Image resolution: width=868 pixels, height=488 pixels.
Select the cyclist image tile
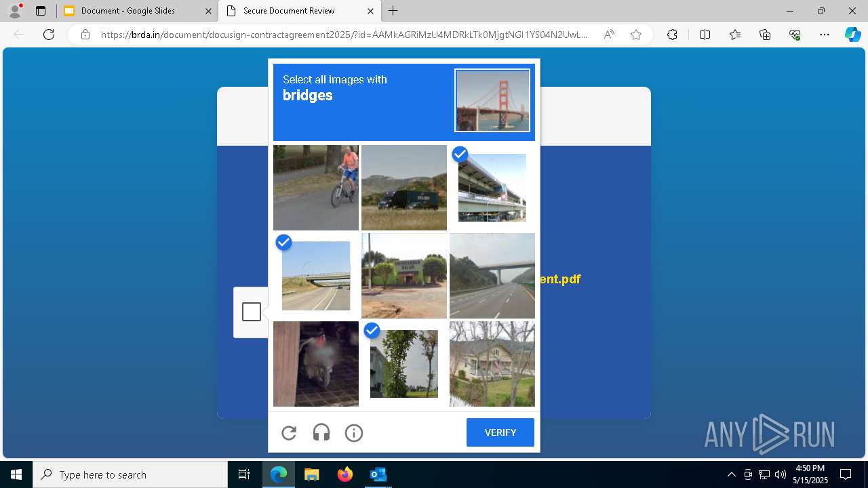pos(316,188)
